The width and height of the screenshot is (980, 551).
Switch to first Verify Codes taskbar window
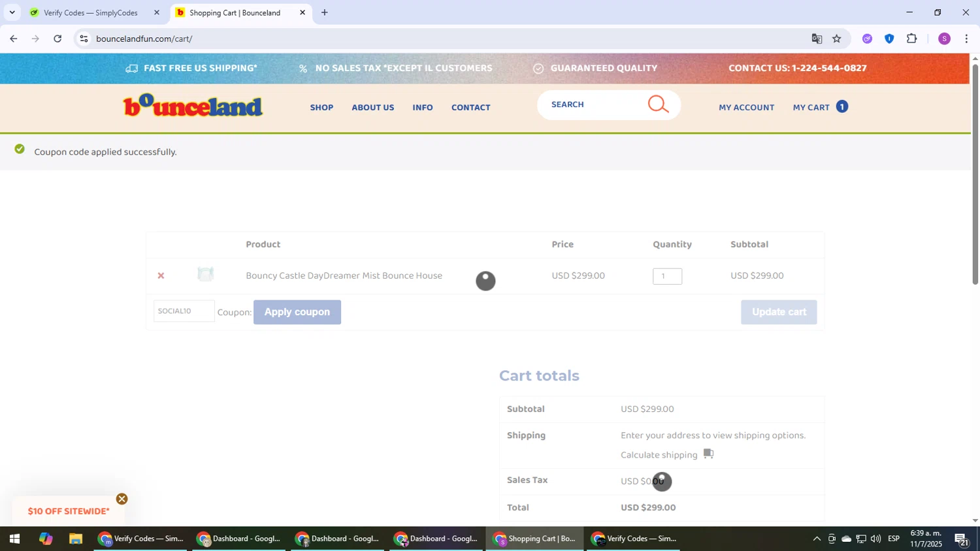[x=140, y=539]
